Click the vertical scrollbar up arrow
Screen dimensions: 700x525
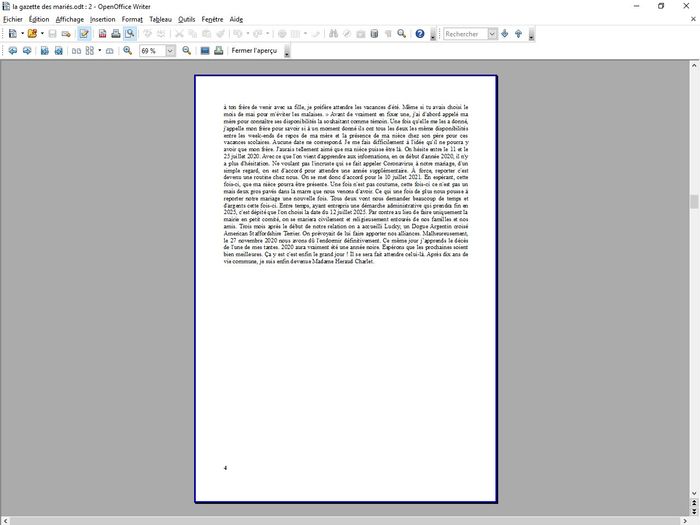[694, 66]
